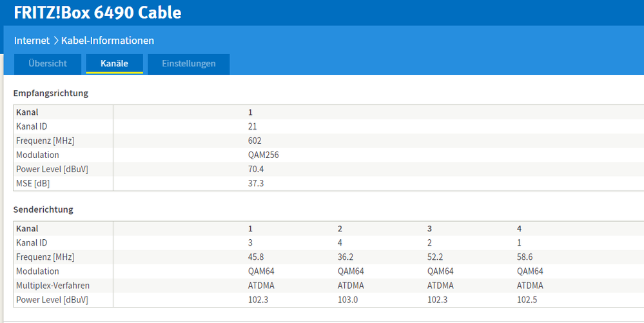Select the Kanäle tab

[x=114, y=64]
